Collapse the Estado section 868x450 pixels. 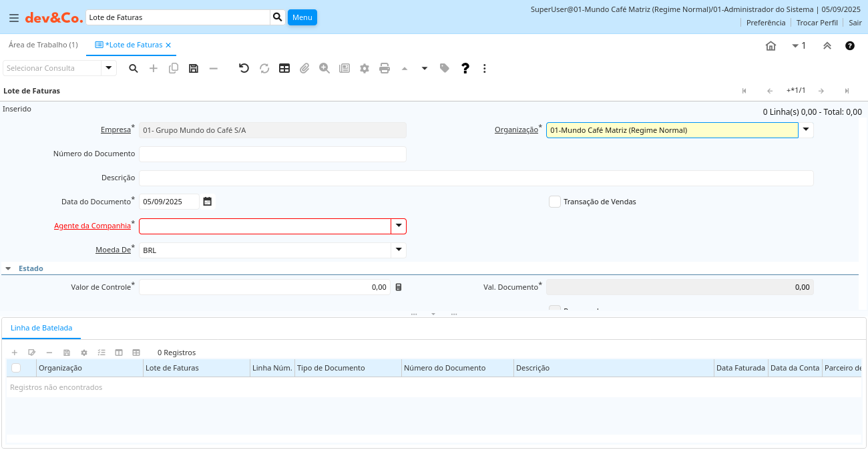tap(9, 268)
